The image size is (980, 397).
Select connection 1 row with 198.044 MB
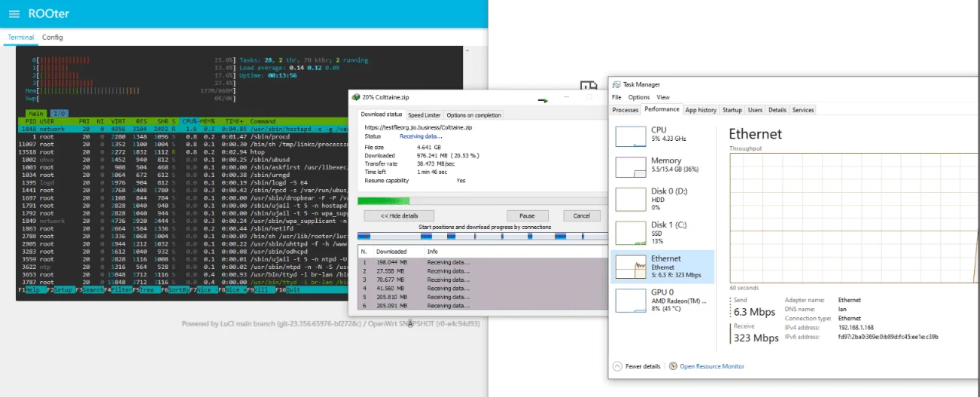pyautogui.click(x=482, y=261)
